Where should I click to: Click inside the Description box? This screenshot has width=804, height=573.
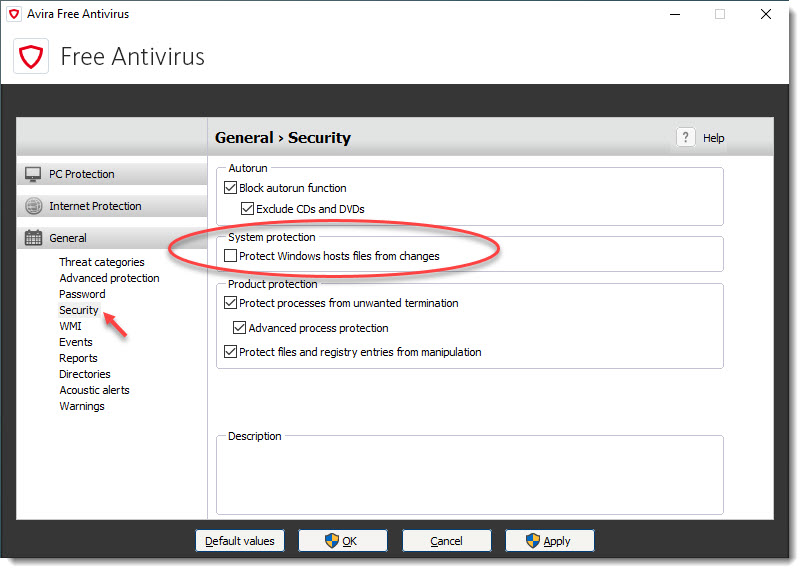470,476
